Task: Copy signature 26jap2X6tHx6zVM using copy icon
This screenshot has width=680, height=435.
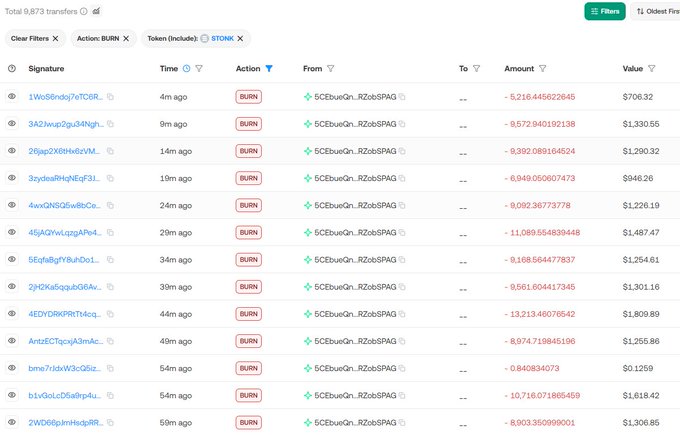Action: coord(111,151)
